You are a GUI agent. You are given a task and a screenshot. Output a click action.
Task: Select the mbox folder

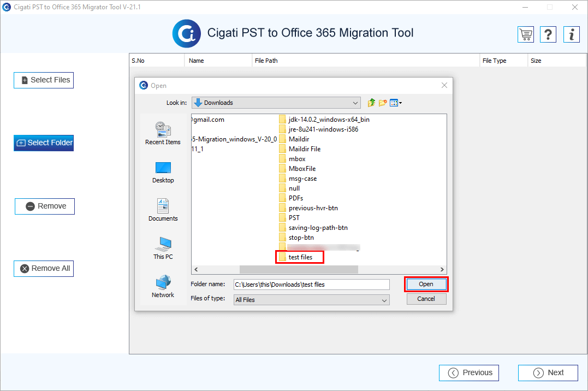click(x=293, y=159)
